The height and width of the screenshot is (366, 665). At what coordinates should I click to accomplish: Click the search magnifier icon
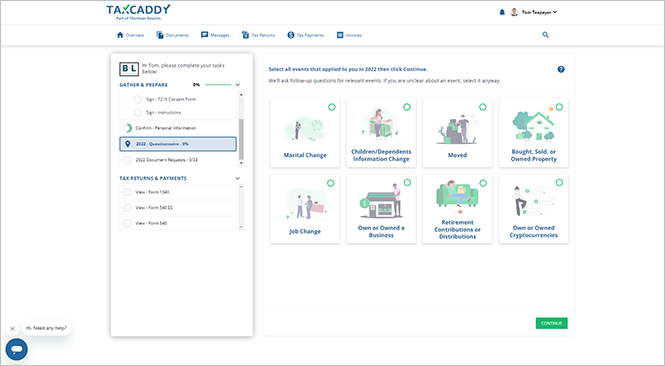(545, 35)
